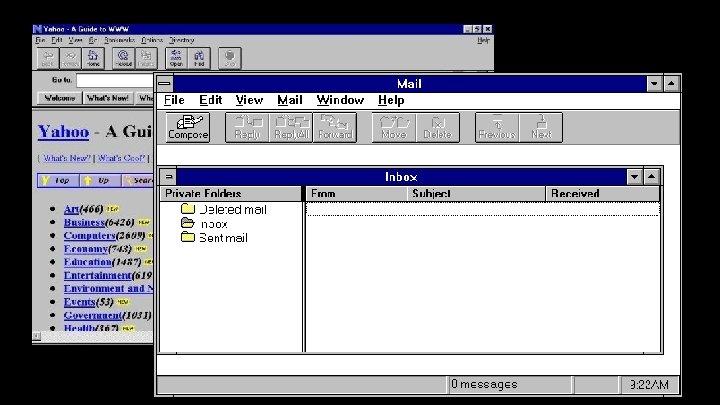Follow the Yahoo heading link

(63, 132)
